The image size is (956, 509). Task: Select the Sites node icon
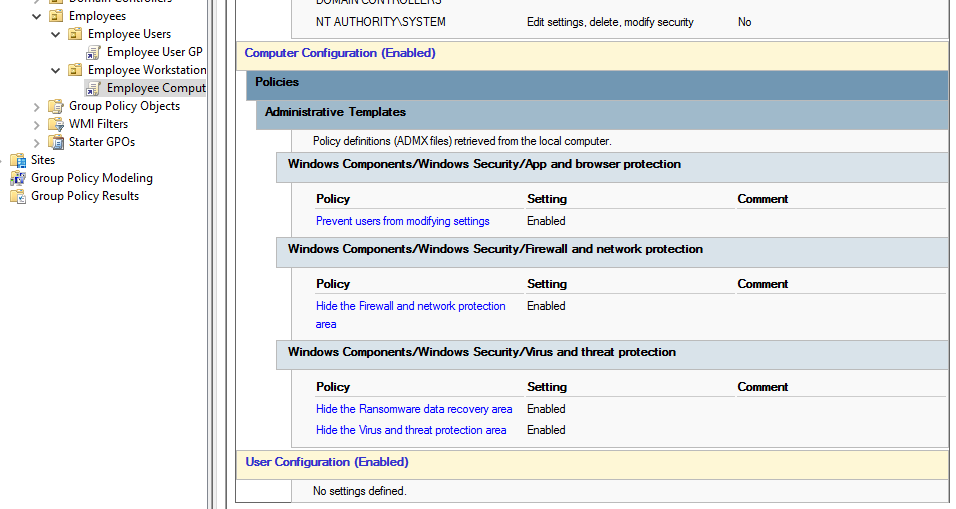(x=18, y=160)
